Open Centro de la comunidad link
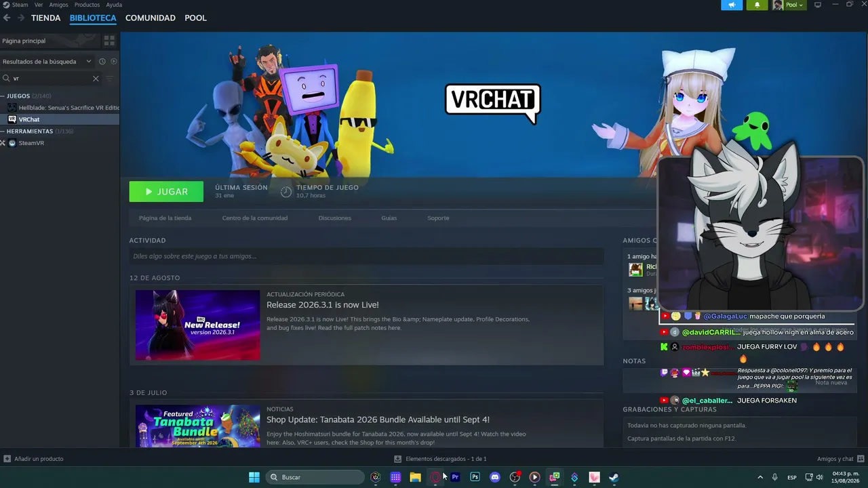Viewport: 868px width, 488px height. [x=255, y=218]
